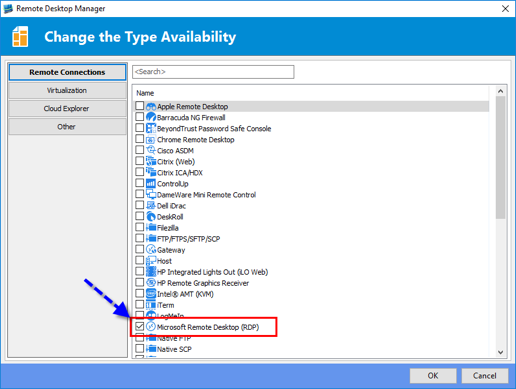Click the Microsoft Remote Desktop (RDP) icon
The width and height of the screenshot is (516, 389).
[x=151, y=327]
